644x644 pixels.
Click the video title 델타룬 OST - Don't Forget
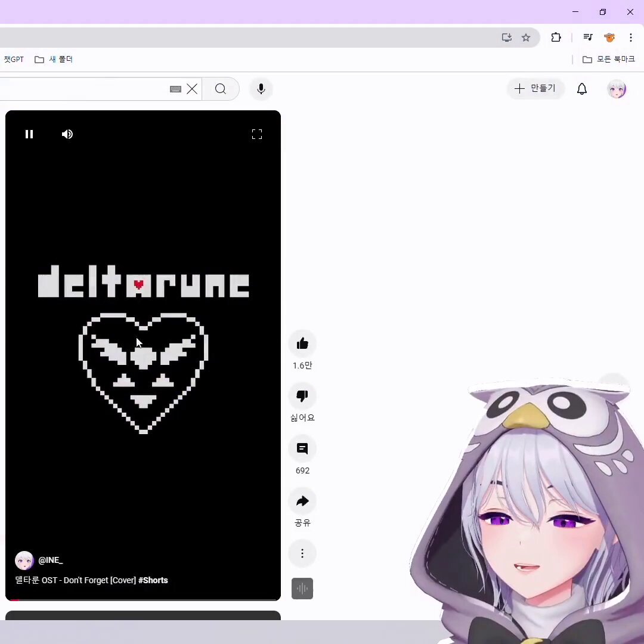(76, 580)
